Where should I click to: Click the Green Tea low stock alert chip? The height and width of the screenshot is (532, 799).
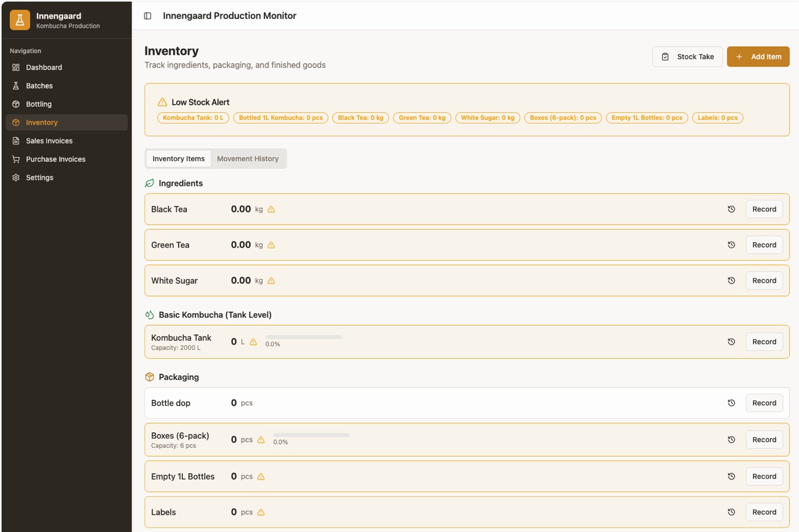pyautogui.click(x=421, y=117)
